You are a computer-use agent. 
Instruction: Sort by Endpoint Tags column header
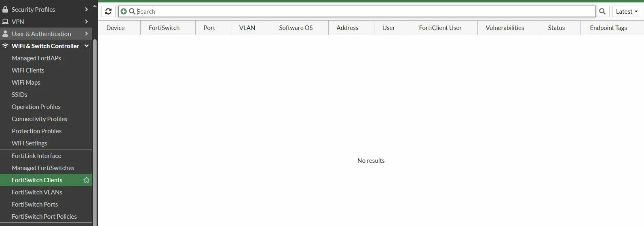point(612,28)
